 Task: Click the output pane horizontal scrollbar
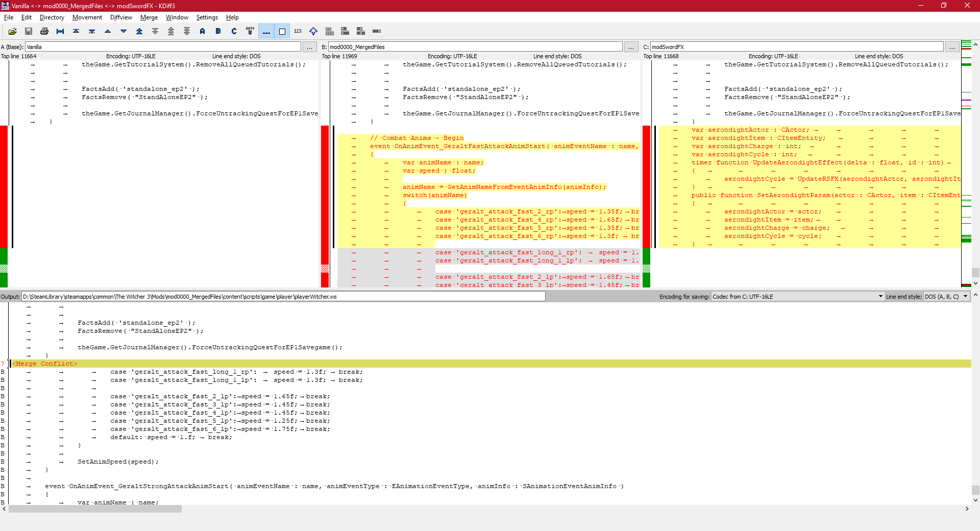click(x=95, y=509)
